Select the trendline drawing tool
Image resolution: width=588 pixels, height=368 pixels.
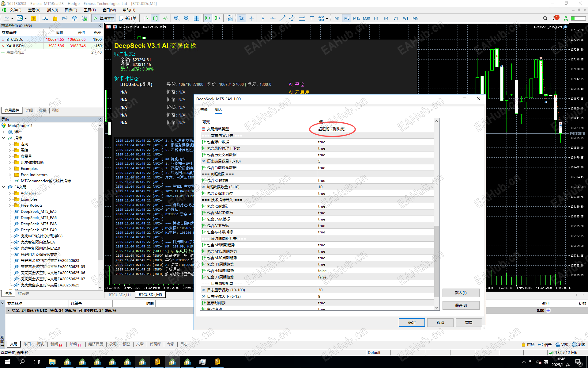[x=282, y=18]
